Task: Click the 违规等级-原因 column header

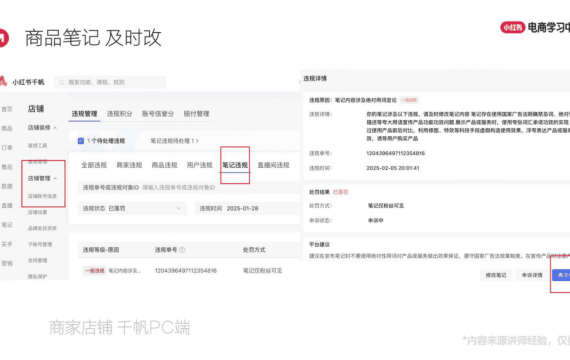Action: (x=101, y=250)
